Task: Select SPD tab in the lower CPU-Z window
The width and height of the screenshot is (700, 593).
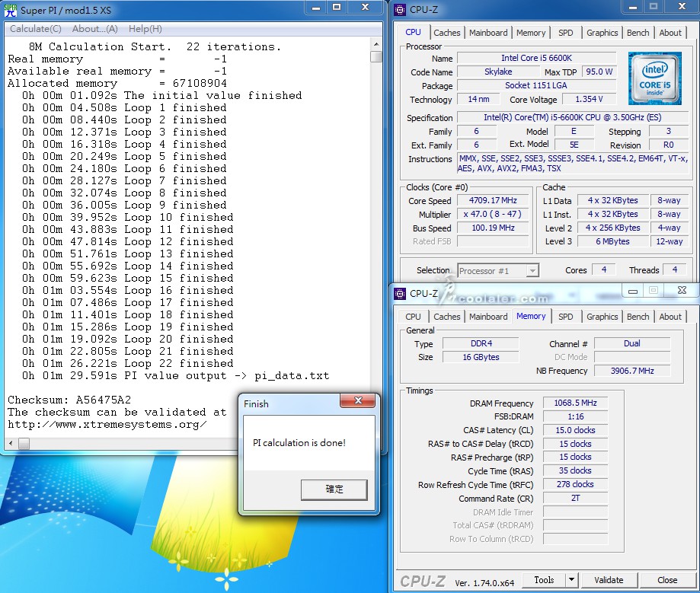Action: coord(565,317)
